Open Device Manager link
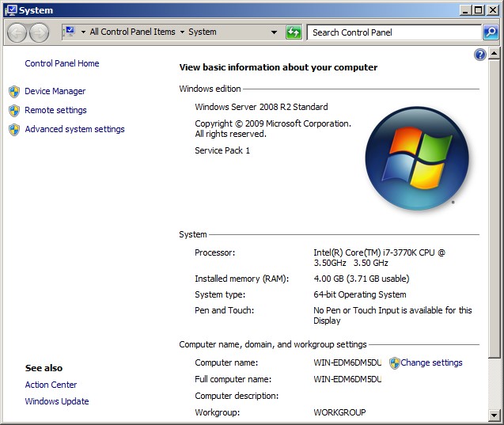This screenshot has width=504, height=425. coord(55,91)
